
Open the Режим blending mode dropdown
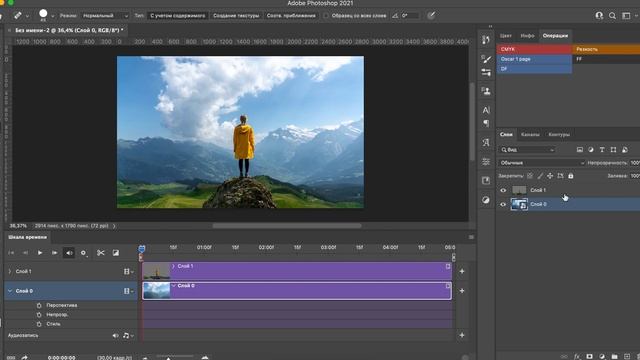105,16
